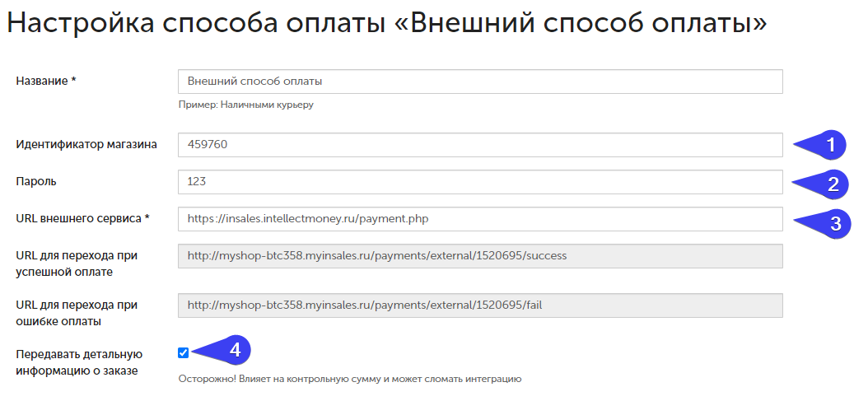Click the 'Название *' label
The width and height of the screenshot is (868, 401).
point(46,81)
